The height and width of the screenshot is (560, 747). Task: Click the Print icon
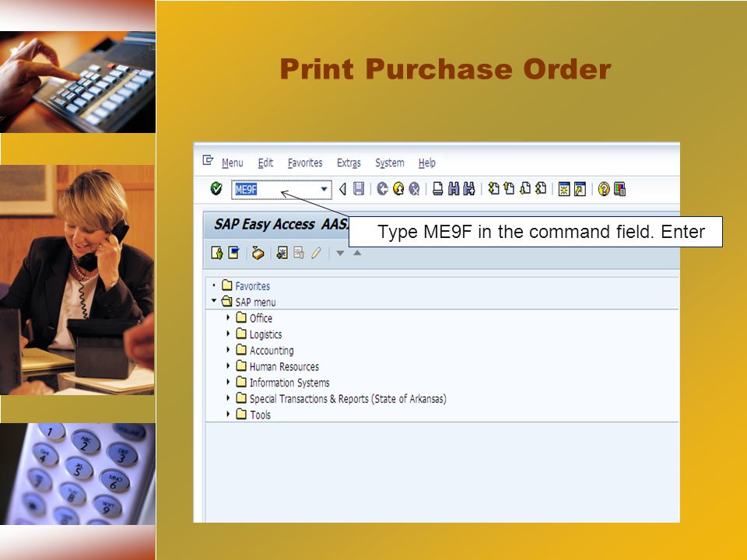(x=437, y=189)
